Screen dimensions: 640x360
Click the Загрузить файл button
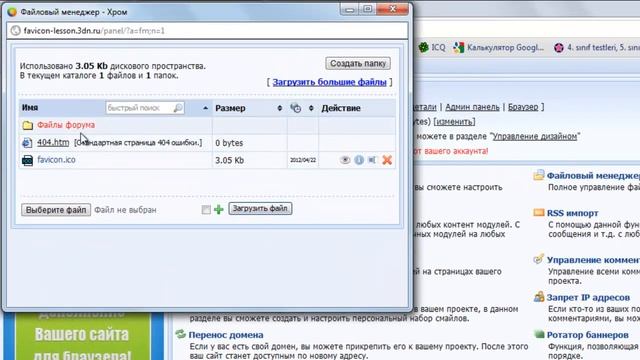coord(260,209)
